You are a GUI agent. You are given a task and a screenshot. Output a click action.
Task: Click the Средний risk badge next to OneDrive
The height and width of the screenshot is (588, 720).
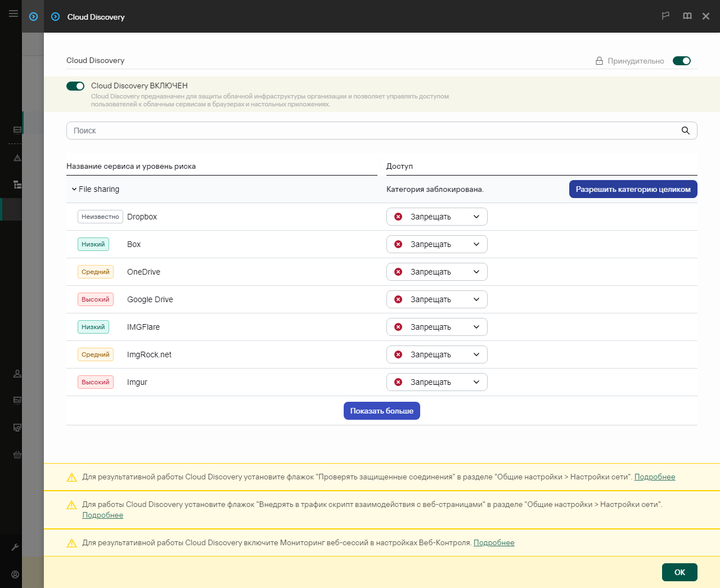pos(95,271)
